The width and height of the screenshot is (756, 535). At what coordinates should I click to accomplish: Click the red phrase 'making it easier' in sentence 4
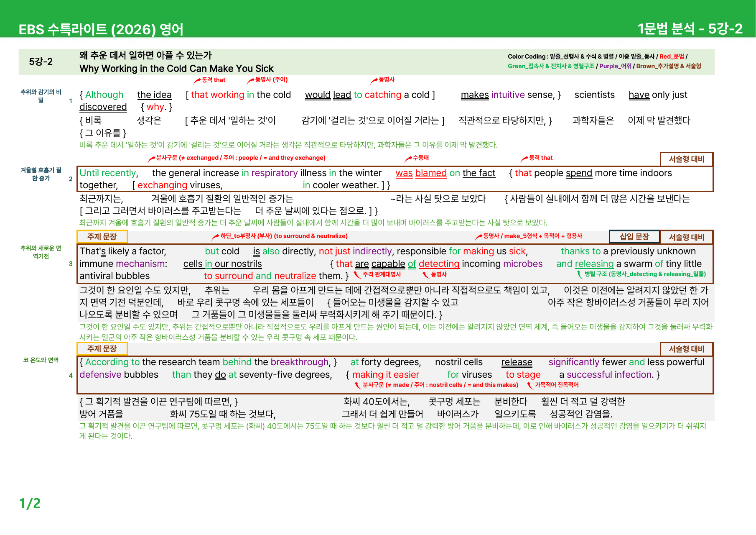(x=385, y=375)
